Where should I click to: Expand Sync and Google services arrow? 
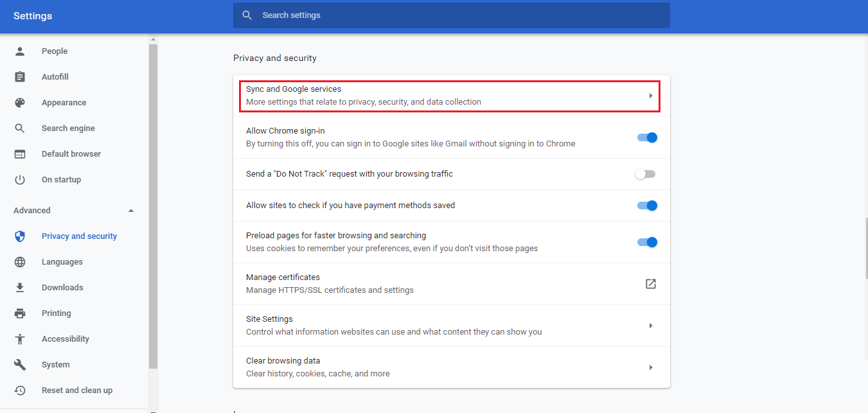[650, 96]
